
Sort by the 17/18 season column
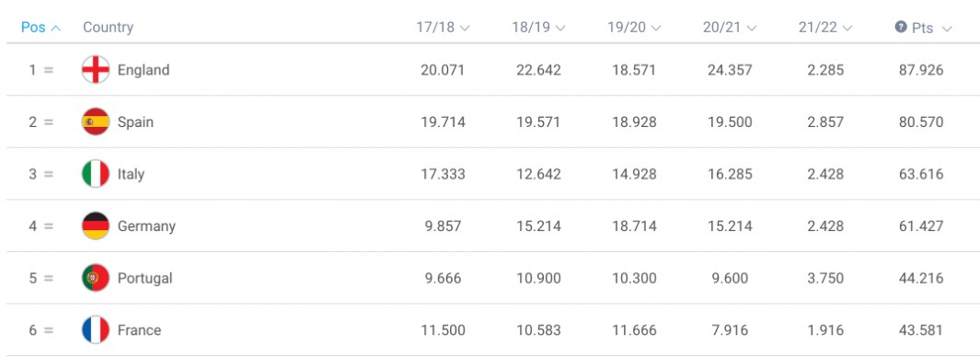[x=444, y=28]
